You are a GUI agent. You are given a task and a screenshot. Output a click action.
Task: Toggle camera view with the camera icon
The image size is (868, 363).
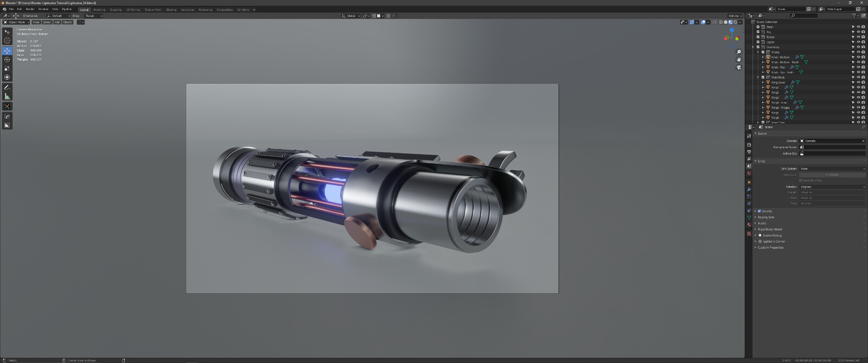pyautogui.click(x=739, y=67)
